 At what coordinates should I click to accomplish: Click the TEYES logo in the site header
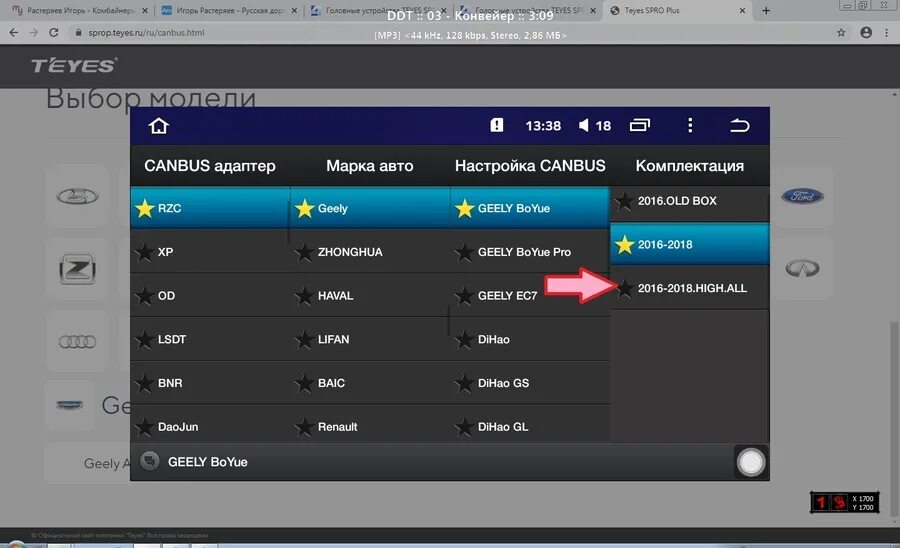coord(74,65)
